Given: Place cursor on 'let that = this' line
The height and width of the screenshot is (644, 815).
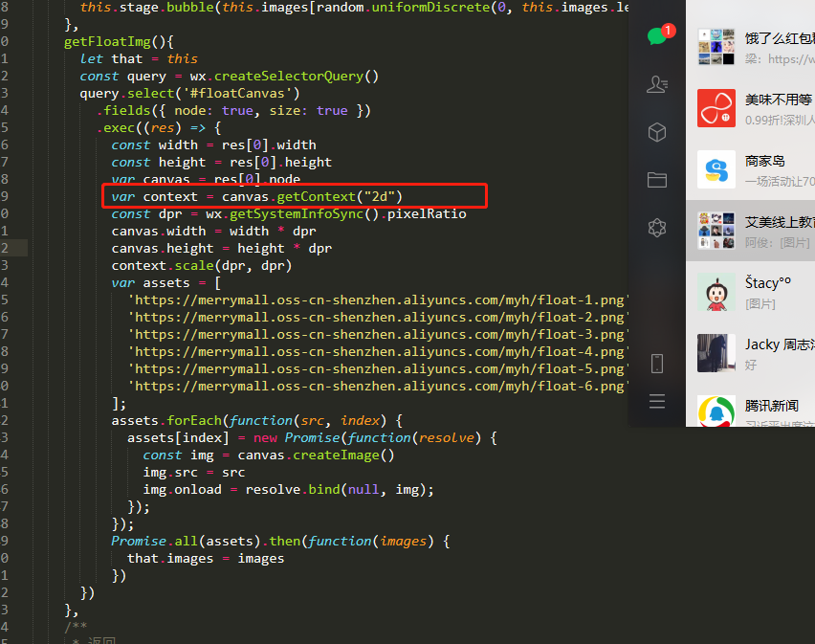Looking at the screenshot, I should pyautogui.click(x=139, y=58).
